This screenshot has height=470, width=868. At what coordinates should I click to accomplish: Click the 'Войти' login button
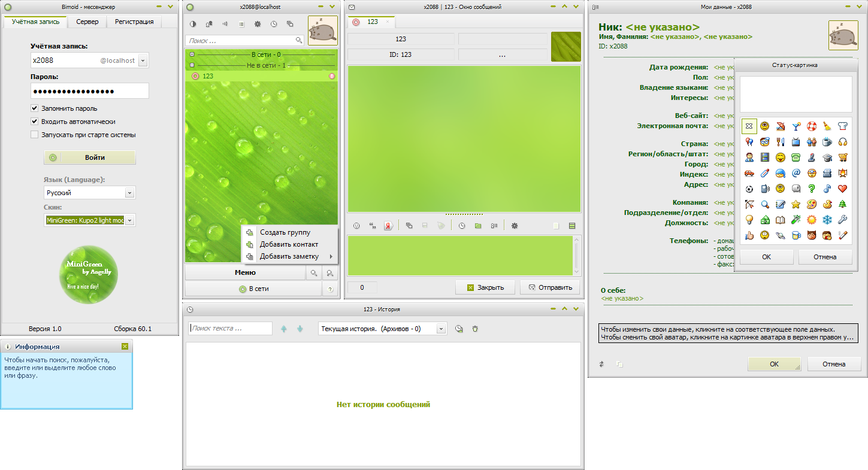(x=90, y=157)
